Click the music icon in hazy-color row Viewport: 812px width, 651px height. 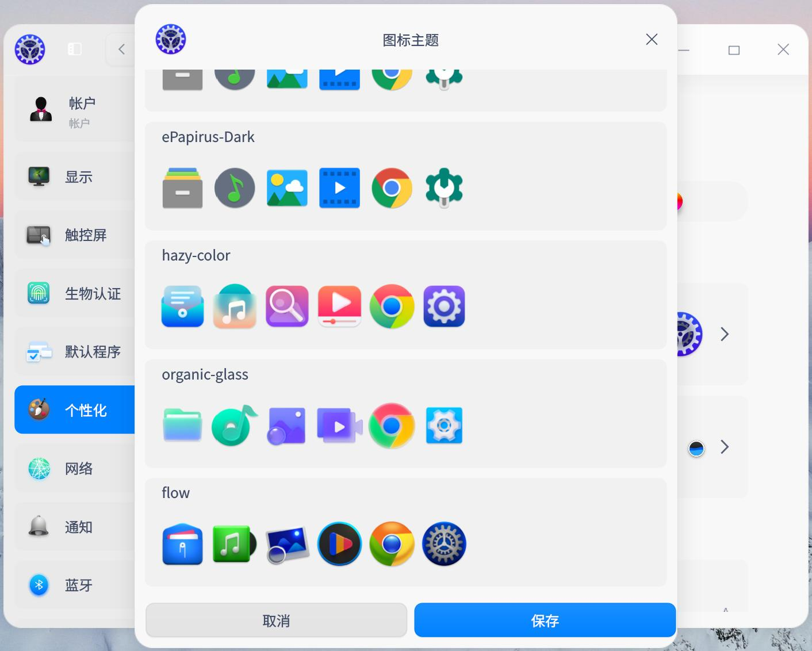coord(235,307)
